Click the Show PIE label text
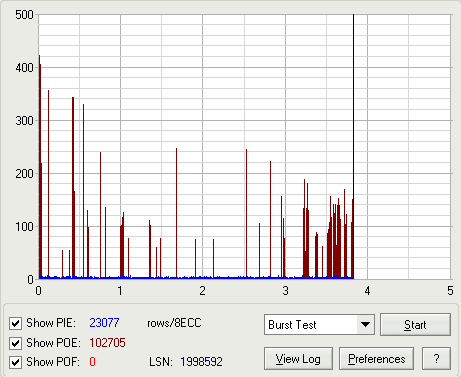Viewport: 461px width, 377px height. point(51,323)
